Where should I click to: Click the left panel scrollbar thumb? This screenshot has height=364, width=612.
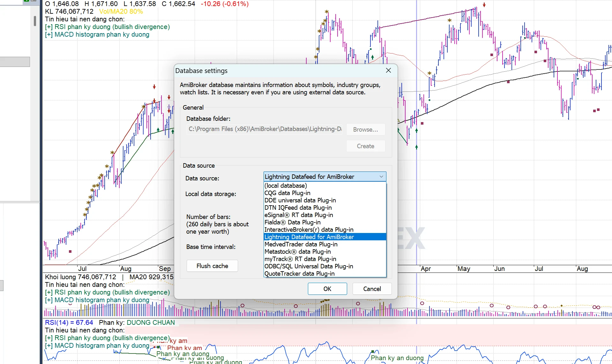[x=35, y=21]
